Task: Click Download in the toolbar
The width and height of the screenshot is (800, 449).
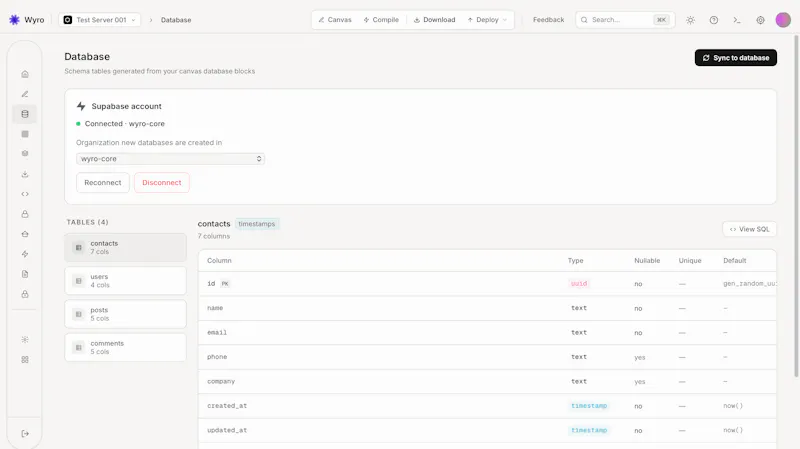Action: 434,20
